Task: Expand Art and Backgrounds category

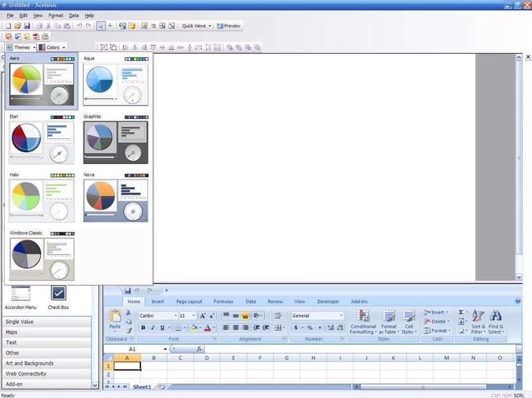Action: 47,363
